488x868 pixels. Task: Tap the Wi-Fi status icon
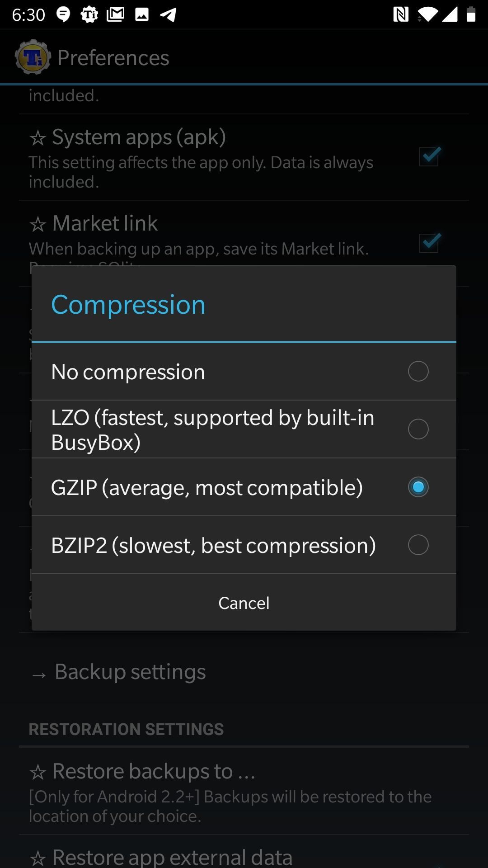click(x=427, y=14)
